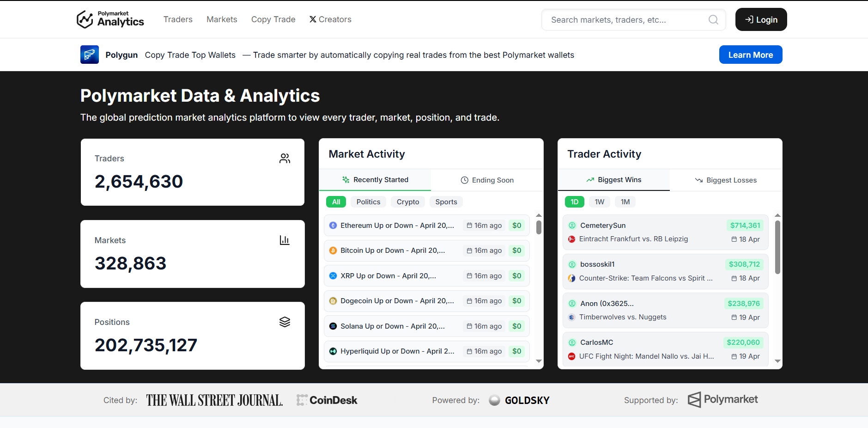Focus the search markets and traders field
The height and width of the screenshot is (428, 868).
[634, 20]
